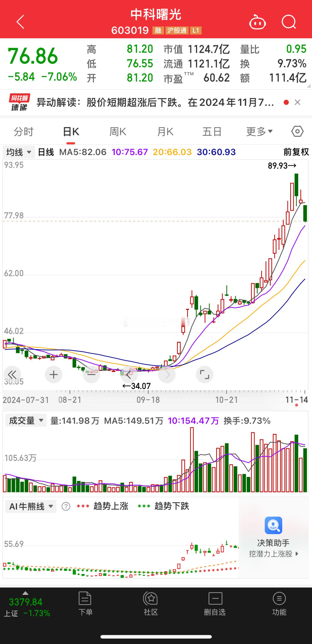Tap the 34.07 low price marker
312x644 pixels.
pos(137,386)
